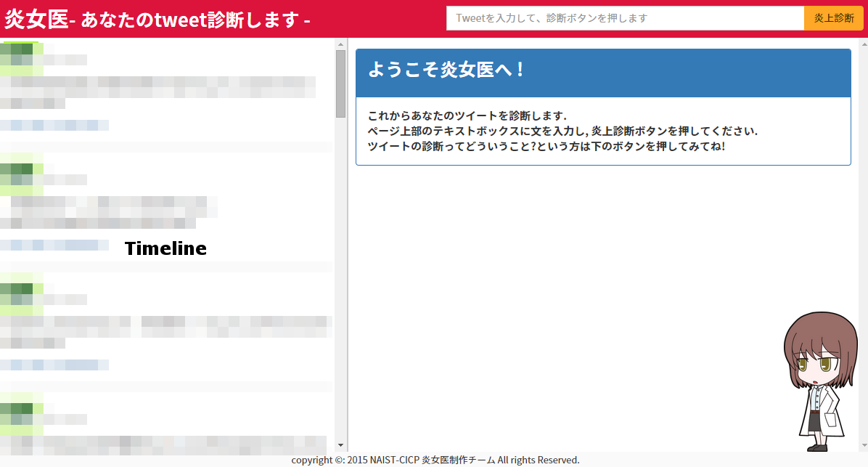The height and width of the screenshot is (467, 868).
Task: Click the blue link under third tweet
Action: click(54, 365)
